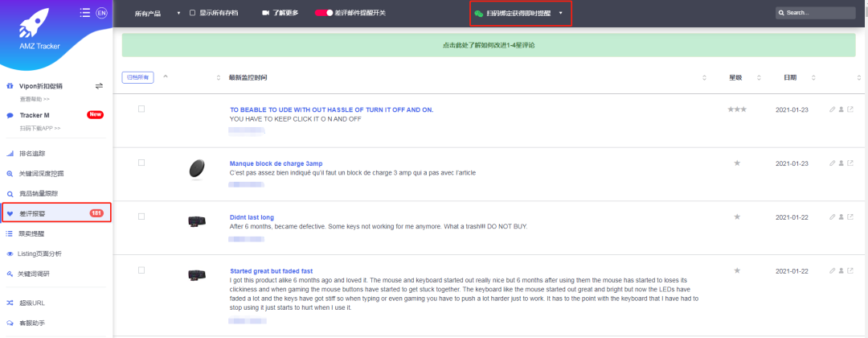Click the 了解更多 video button
Viewport: 868px width, 338px height.
click(280, 13)
